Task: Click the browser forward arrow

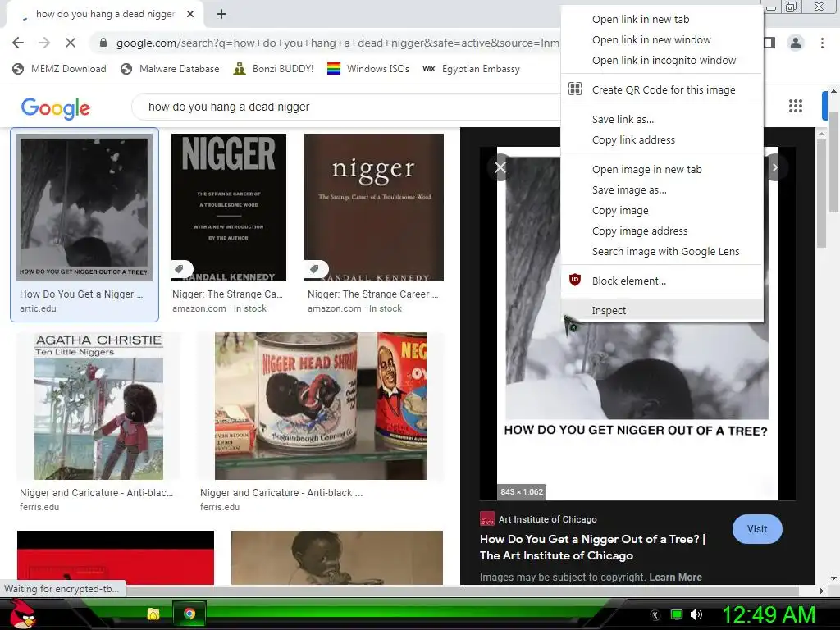Action: 44,43
